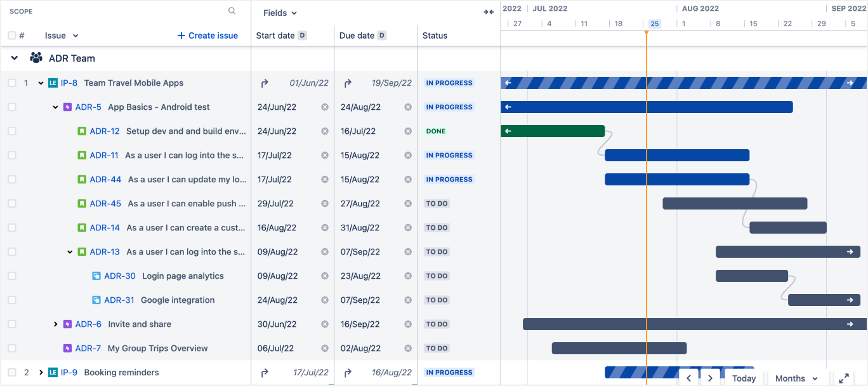
Task: Open the Months timeframe dropdown
Action: pos(796,378)
